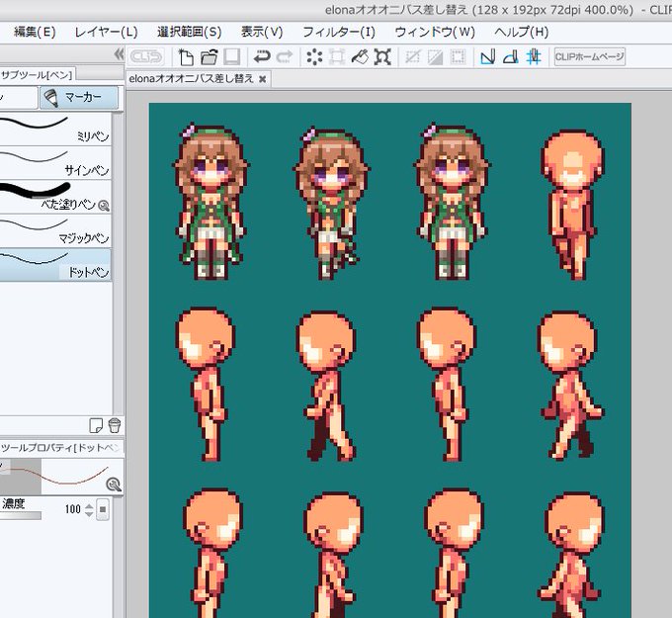Select the ドットペン subtool
Image resolution: width=672 pixels, height=618 pixels.
tap(55, 265)
